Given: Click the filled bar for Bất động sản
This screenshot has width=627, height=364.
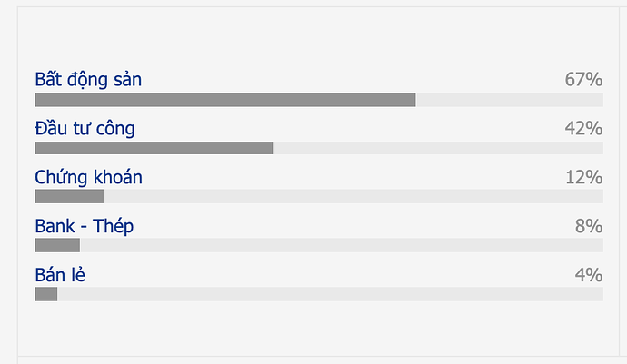Looking at the screenshot, I should 224,100.
